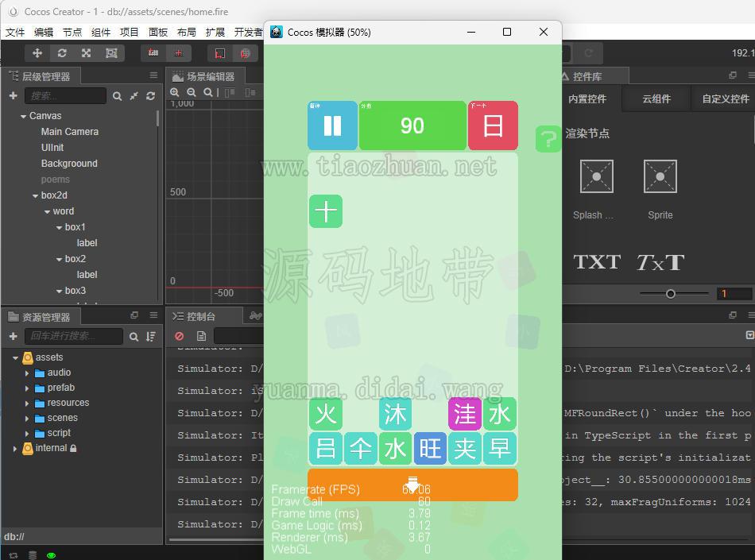Select the UIInit node
The image size is (755, 560).
point(52,148)
